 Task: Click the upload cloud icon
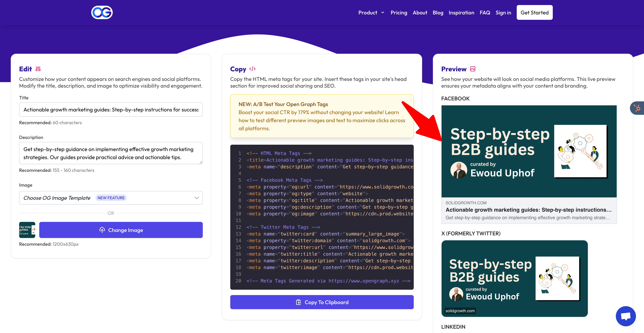pos(102,230)
